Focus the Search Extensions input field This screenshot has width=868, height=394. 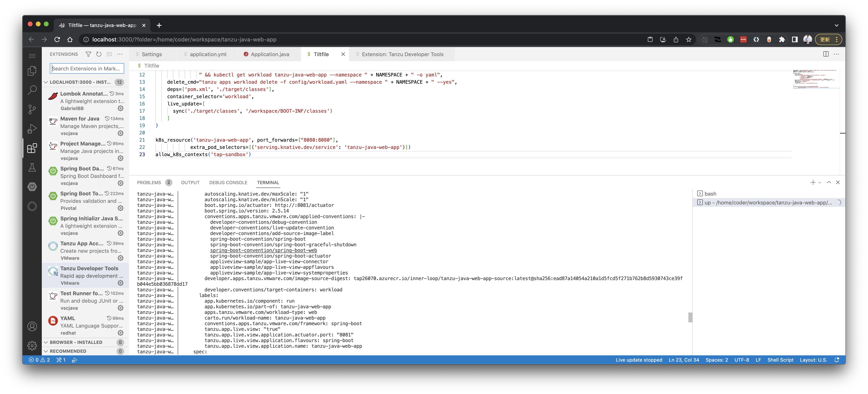pos(87,68)
